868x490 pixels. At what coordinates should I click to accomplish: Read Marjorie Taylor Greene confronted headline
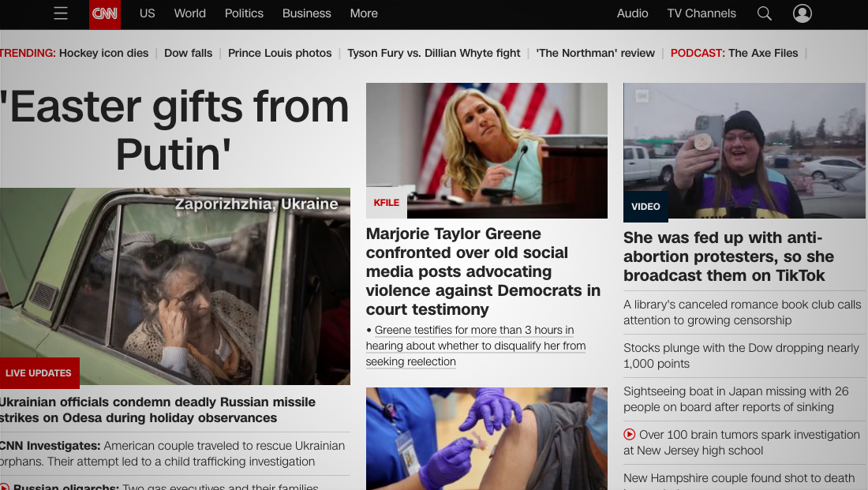tap(483, 271)
